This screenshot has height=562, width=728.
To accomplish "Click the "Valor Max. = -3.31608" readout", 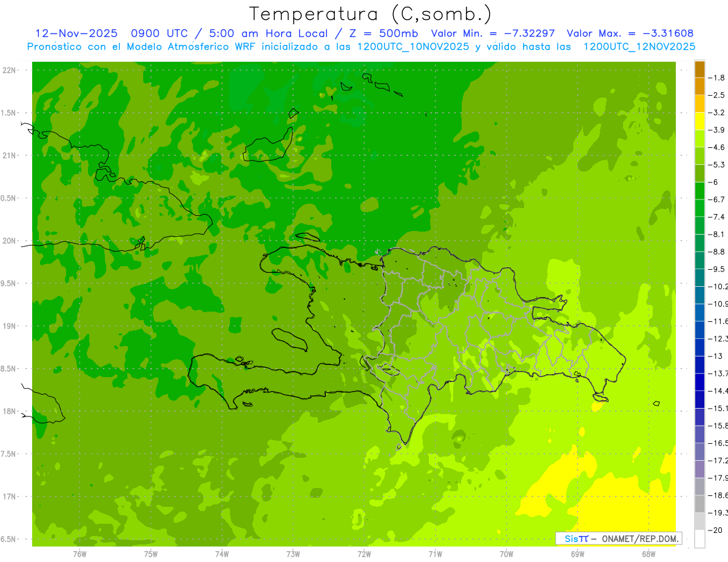I will point(630,33).
